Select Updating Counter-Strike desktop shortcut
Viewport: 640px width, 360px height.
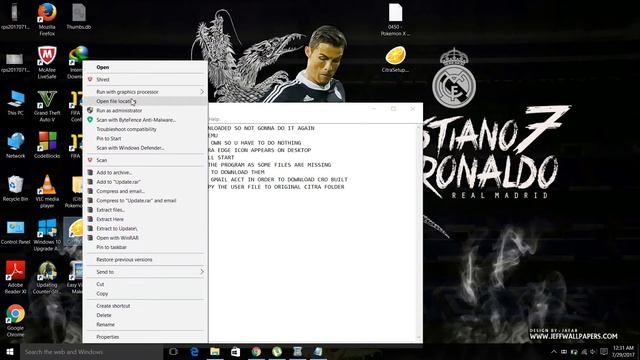click(x=47, y=278)
